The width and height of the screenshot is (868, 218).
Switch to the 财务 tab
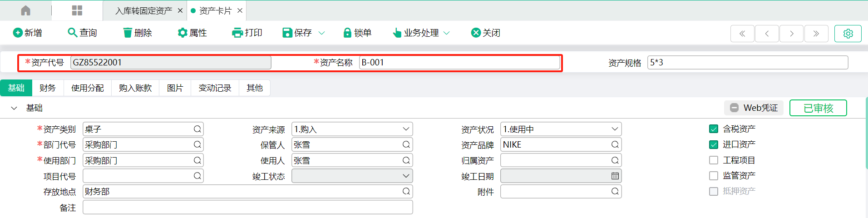tap(48, 88)
